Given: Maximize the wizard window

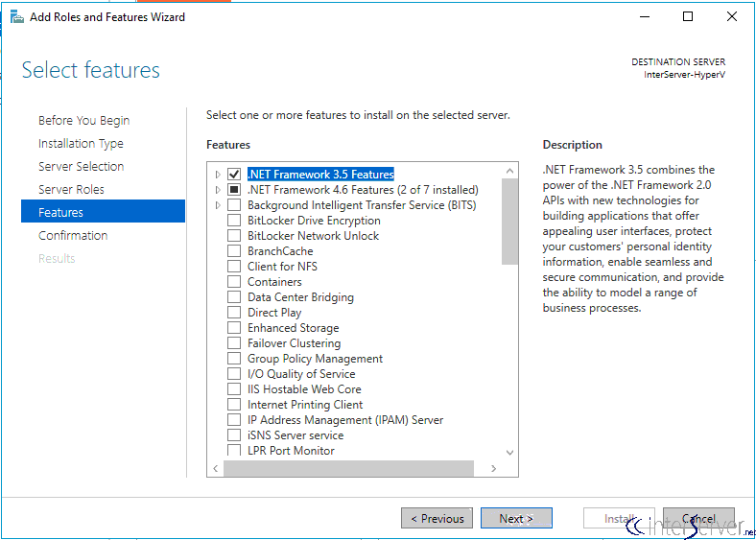Looking at the screenshot, I should point(688,17).
